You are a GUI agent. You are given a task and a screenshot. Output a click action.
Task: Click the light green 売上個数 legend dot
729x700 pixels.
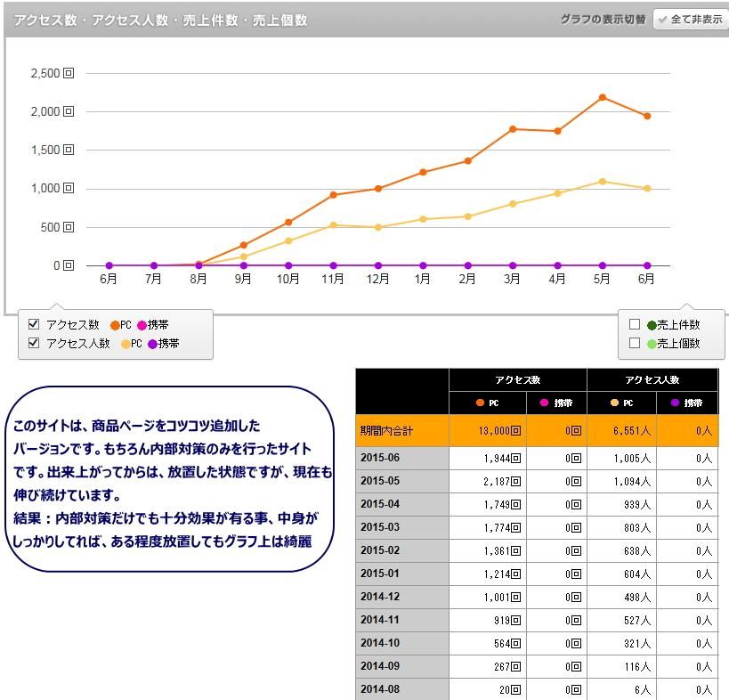[x=652, y=344]
